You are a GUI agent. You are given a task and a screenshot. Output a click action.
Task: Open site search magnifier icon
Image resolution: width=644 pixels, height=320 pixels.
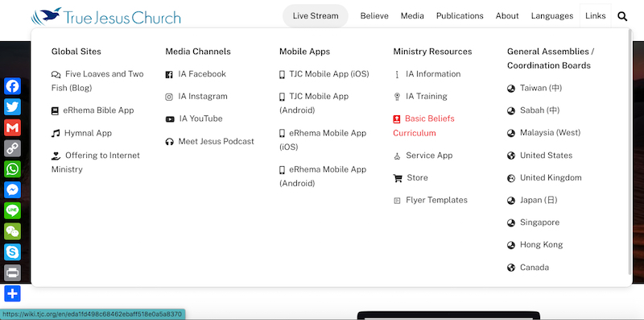pos(622,16)
